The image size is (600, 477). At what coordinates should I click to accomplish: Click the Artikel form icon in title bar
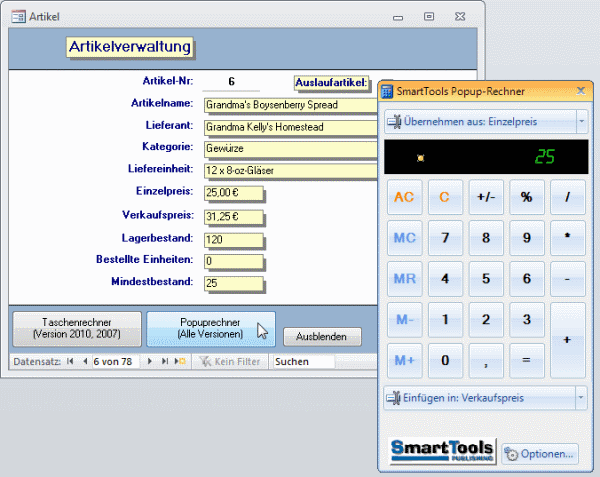tap(18, 17)
